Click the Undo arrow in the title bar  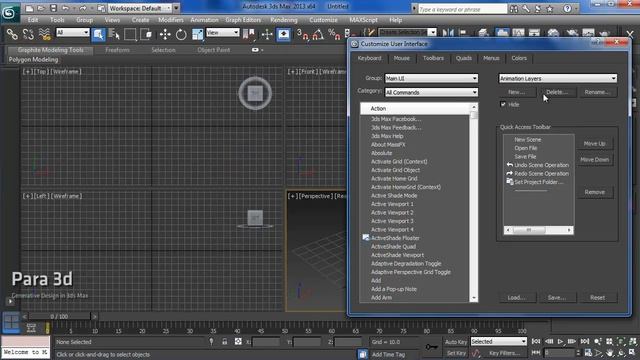click(x=65, y=8)
